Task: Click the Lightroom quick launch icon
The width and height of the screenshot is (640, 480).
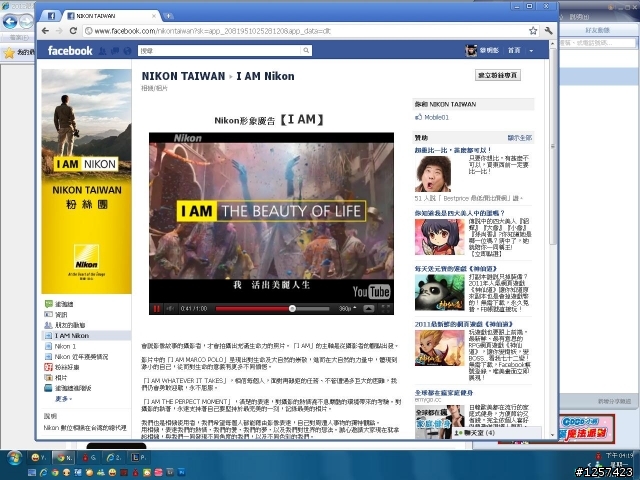Action: (169, 473)
